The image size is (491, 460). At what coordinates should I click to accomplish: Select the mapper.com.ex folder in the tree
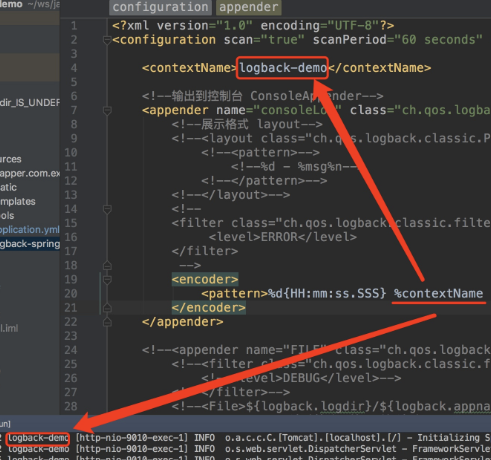(x=30, y=173)
